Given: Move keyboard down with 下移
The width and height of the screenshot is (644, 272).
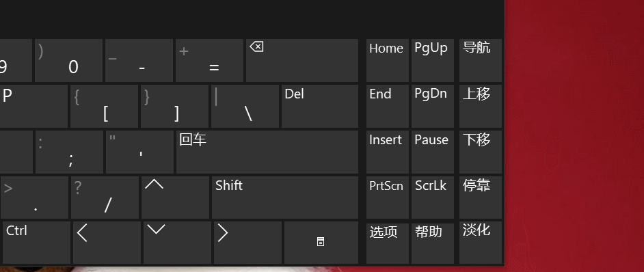Looking at the screenshot, I should click(480, 152).
